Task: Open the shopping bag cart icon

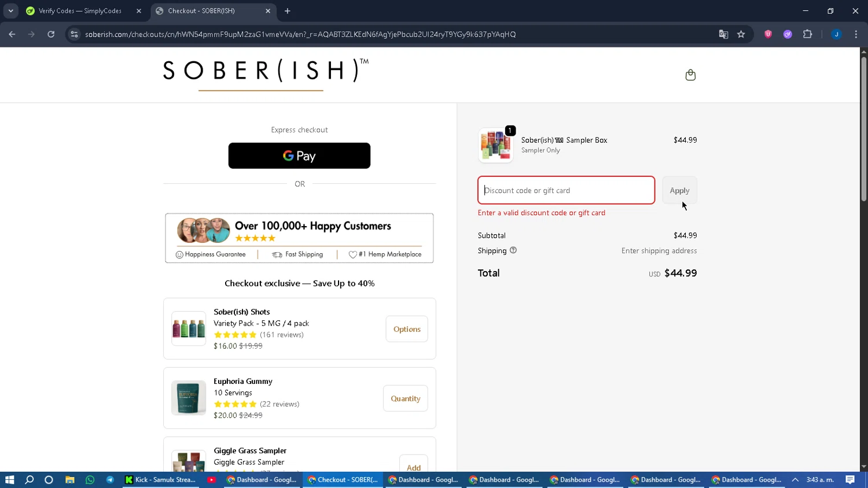Action: point(690,75)
